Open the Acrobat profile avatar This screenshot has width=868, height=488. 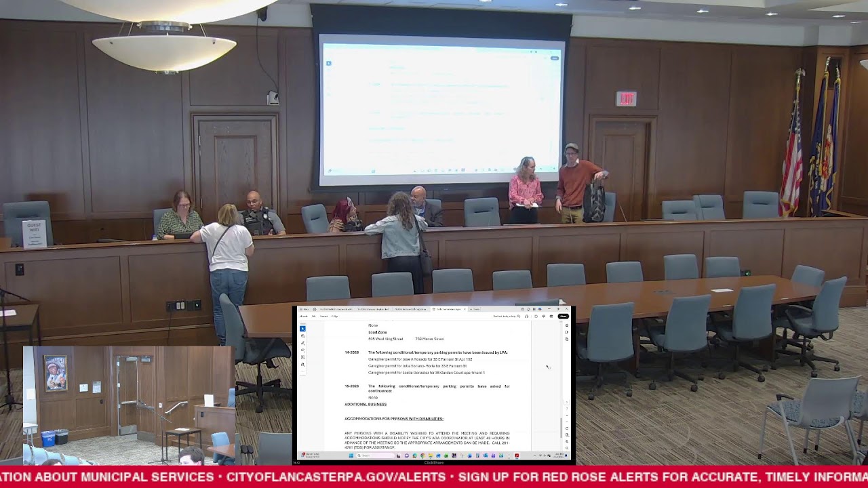tap(540, 309)
